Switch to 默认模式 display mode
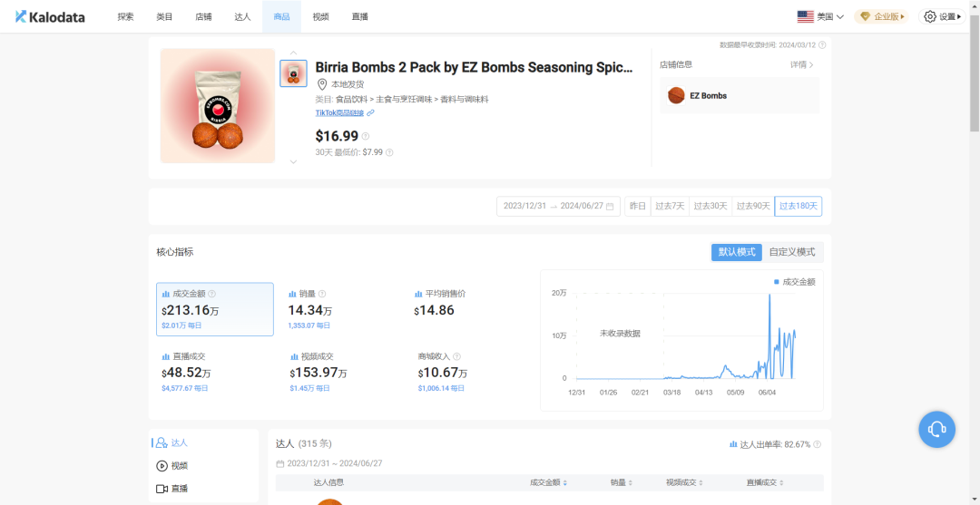The height and width of the screenshot is (505, 980). point(736,252)
